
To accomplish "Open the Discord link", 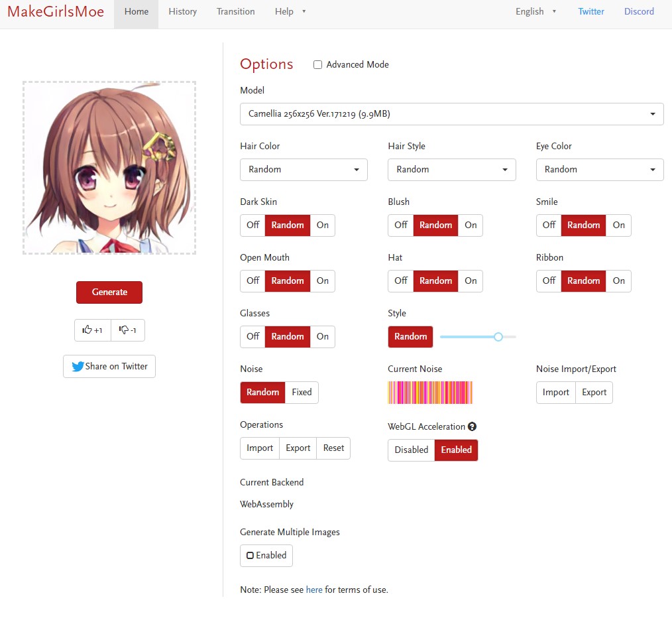I will pyautogui.click(x=639, y=11).
